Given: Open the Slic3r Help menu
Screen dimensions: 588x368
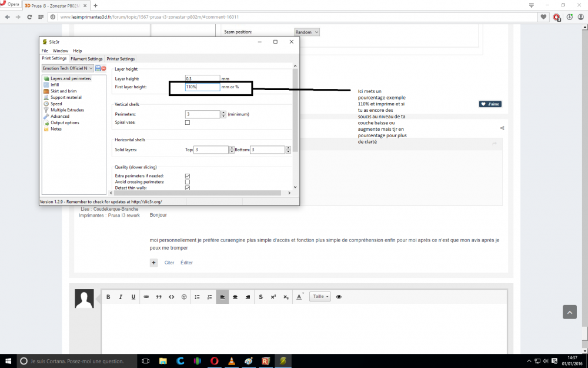Looking at the screenshot, I should 77,51.
